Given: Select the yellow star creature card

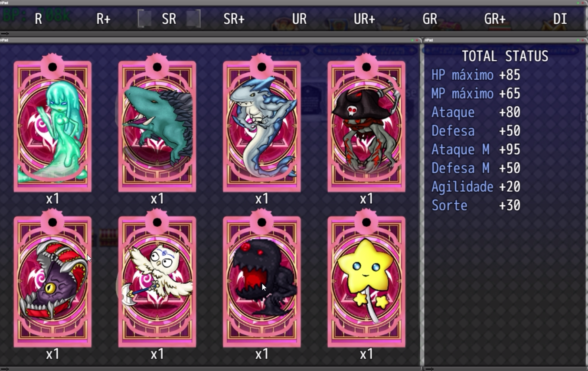Looking at the screenshot, I should point(366,279).
